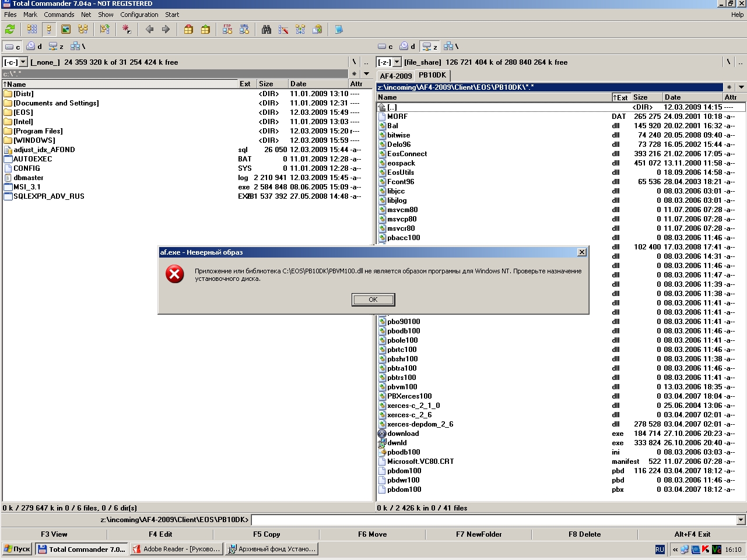Image resolution: width=747 pixels, height=560 pixels.
Task: Click the copy names to clipboard icon
Action: click(317, 29)
